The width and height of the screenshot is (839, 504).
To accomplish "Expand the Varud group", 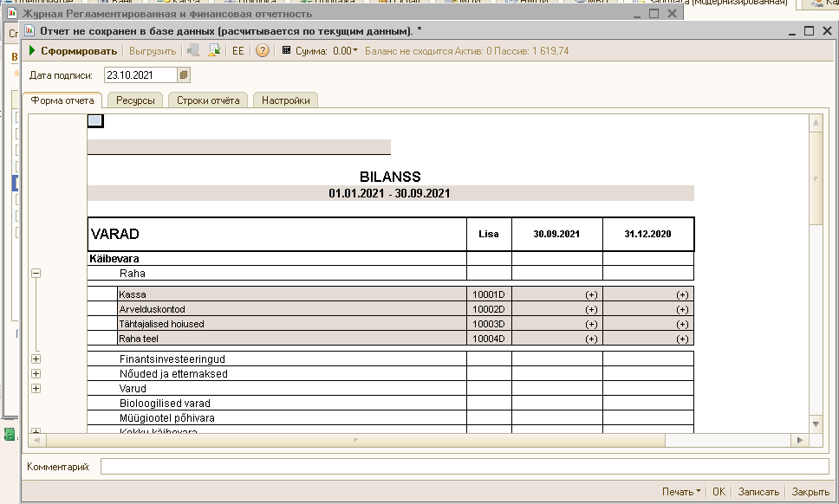I will 36,389.
